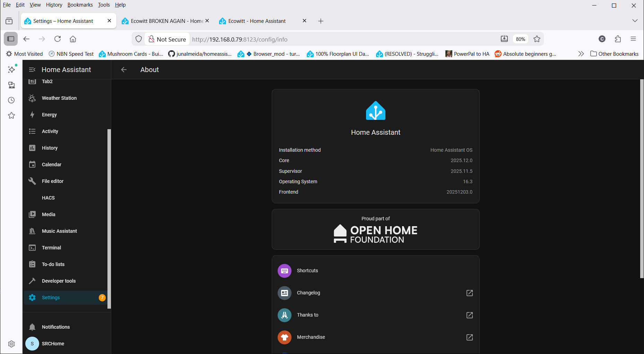The image size is (644, 354).
Task: Open the Firefox extensions puzzle icon
Action: tap(618, 39)
